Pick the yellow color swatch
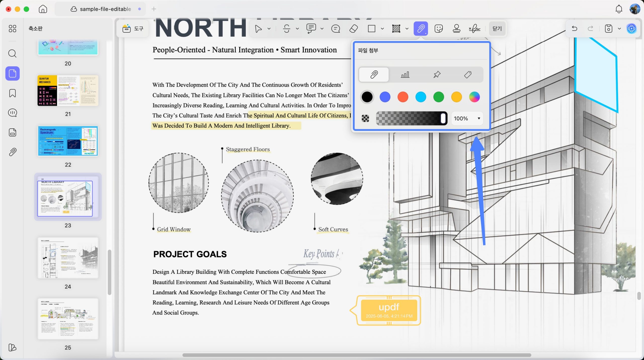The width and height of the screenshot is (644, 360). [x=456, y=97]
